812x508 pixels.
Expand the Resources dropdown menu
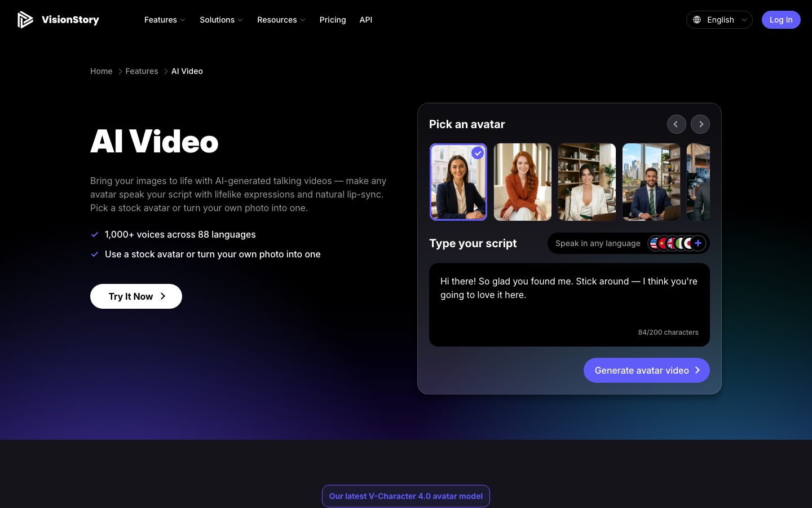(x=281, y=20)
